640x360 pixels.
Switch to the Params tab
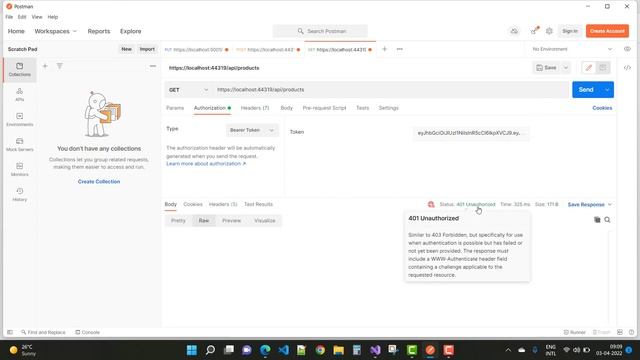click(x=175, y=108)
